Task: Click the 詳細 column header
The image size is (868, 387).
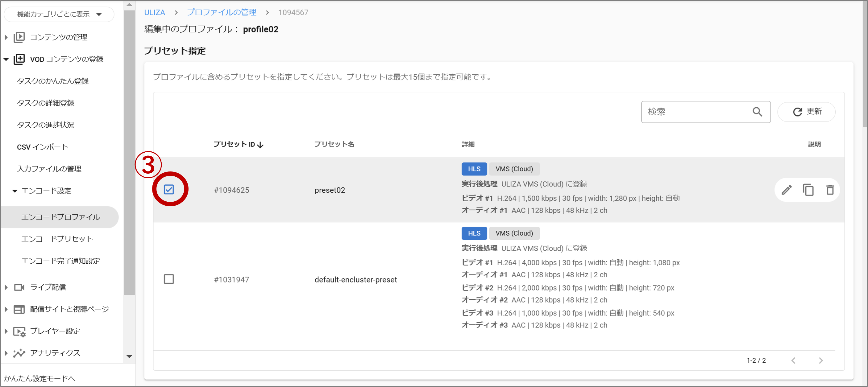Action: pyautogui.click(x=468, y=145)
